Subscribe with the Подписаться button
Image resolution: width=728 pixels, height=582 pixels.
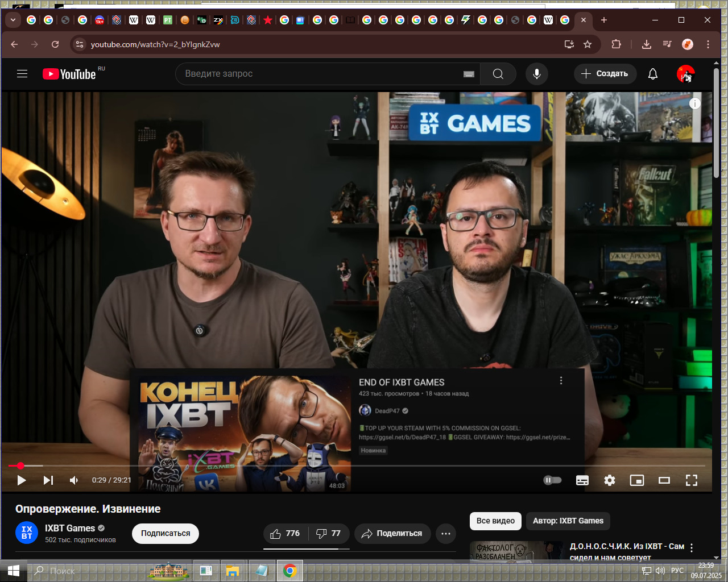click(166, 534)
